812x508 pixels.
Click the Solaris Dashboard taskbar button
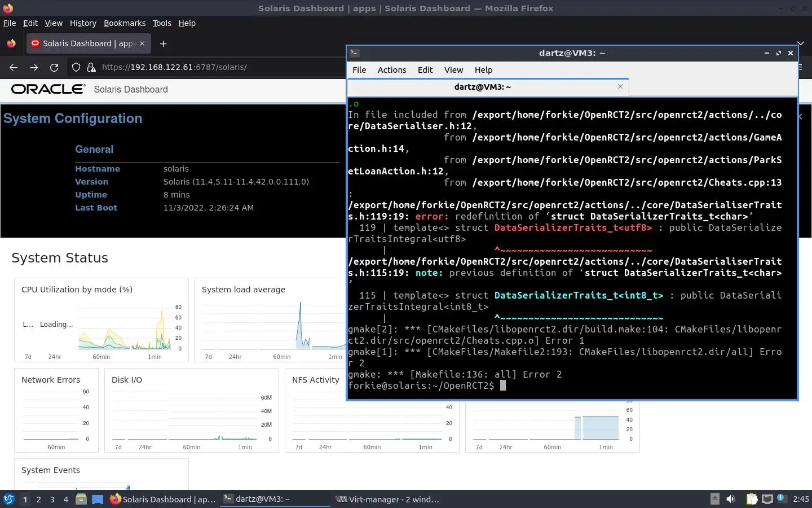pos(162,499)
